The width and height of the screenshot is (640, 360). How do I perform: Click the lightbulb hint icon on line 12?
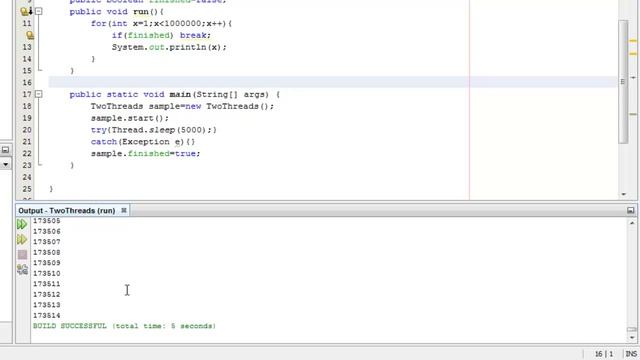[29, 36]
